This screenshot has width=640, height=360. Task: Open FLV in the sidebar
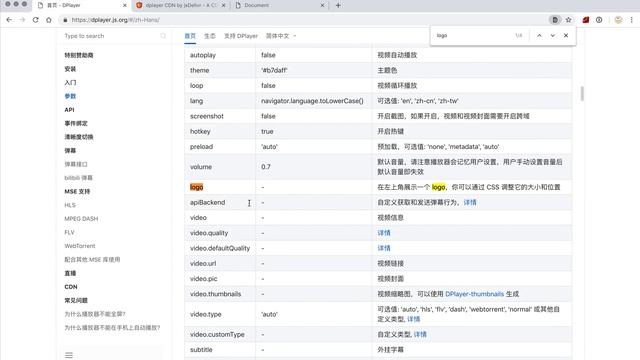[69, 232]
